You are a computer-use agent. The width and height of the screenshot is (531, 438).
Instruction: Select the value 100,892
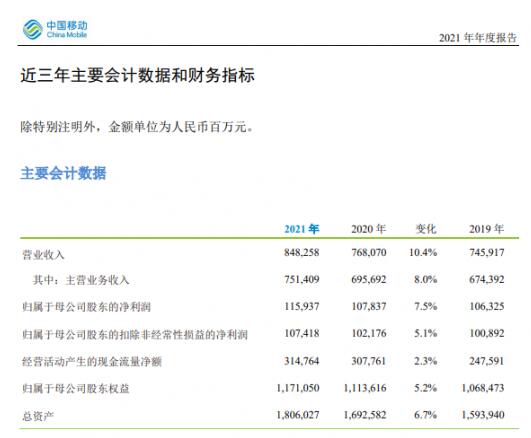487,334
